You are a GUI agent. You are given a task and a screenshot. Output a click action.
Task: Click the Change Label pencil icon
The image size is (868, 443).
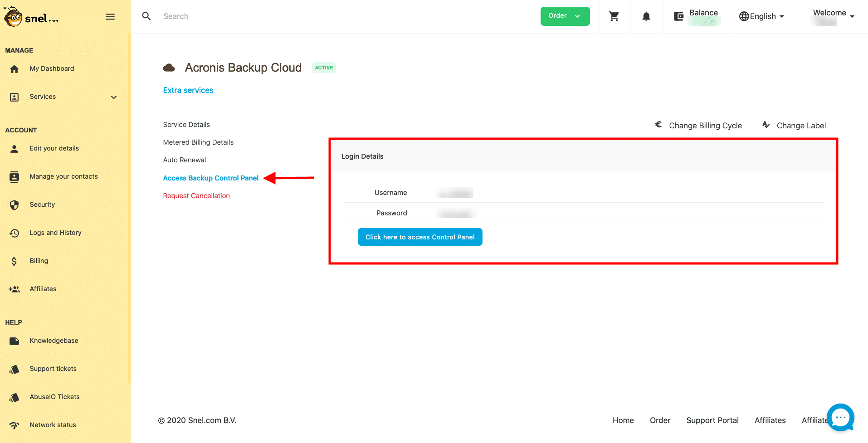766,124
